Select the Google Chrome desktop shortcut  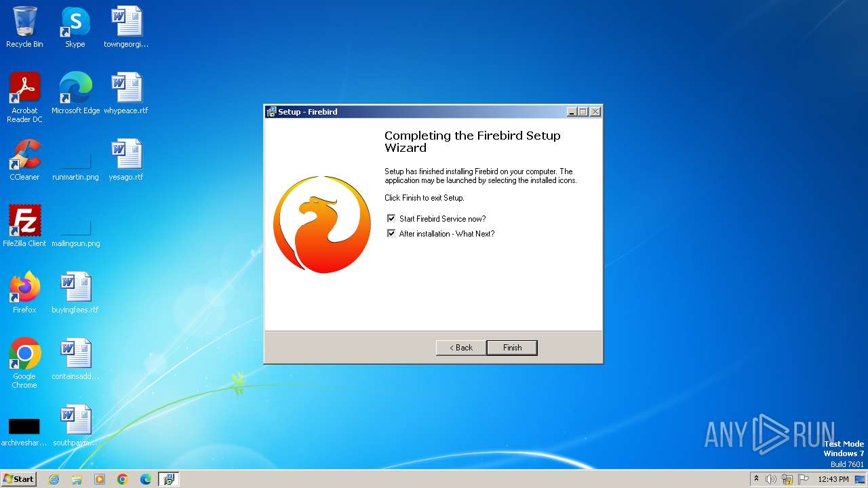tap(24, 363)
